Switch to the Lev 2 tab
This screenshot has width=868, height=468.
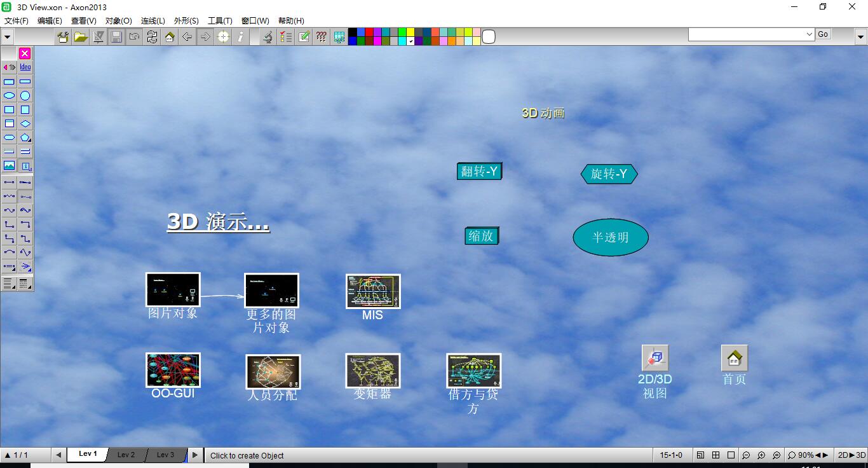[126, 455]
